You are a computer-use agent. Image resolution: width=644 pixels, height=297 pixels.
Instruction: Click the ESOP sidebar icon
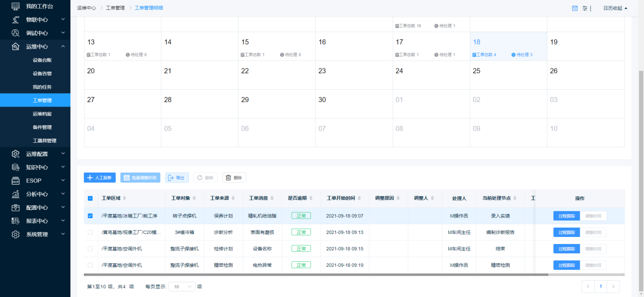pyautogui.click(x=15, y=181)
